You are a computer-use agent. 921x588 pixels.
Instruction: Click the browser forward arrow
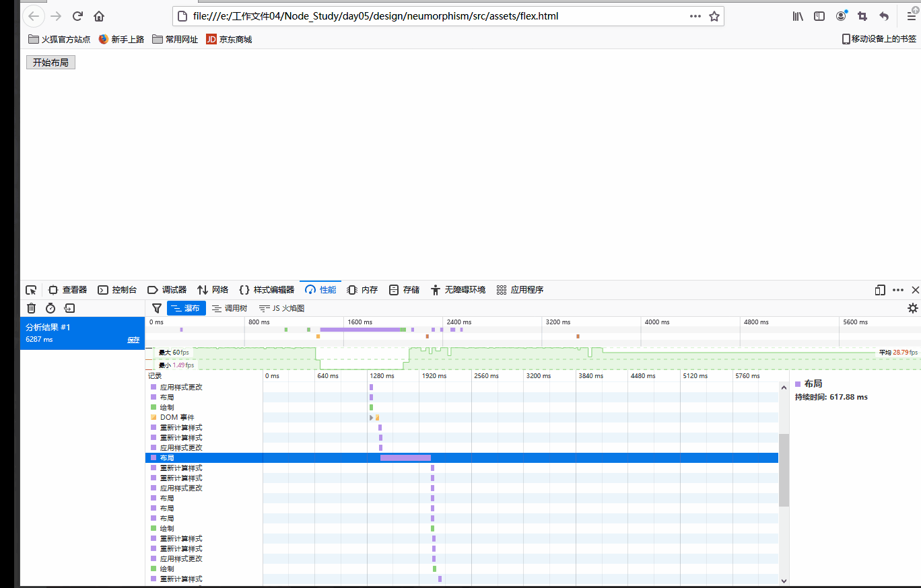[x=57, y=16]
